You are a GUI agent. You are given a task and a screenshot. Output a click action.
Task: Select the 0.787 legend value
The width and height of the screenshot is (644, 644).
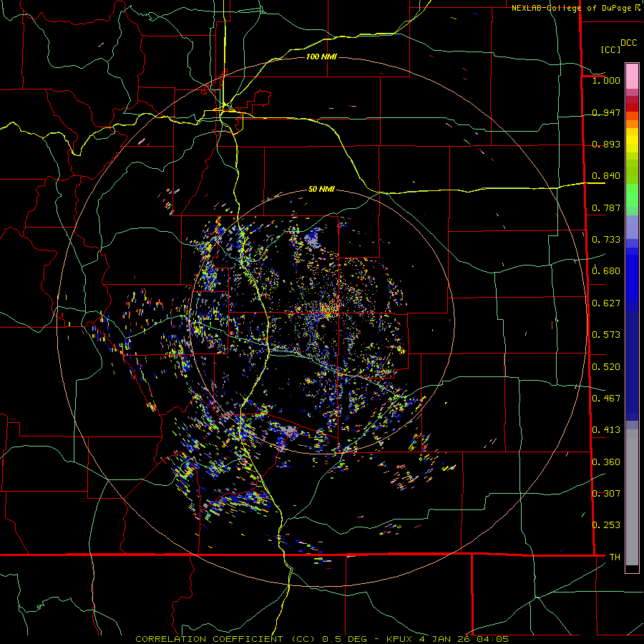pyautogui.click(x=606, y=208)
